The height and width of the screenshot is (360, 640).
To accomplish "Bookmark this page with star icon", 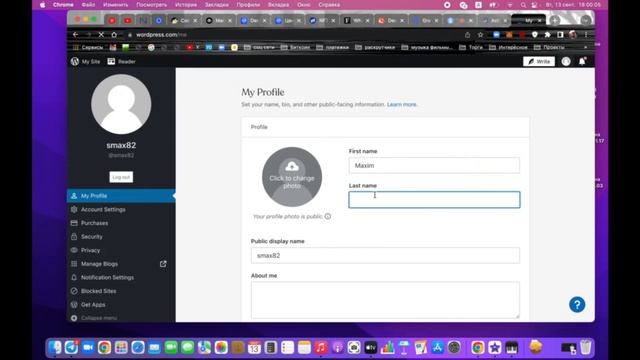I will 480,35.
